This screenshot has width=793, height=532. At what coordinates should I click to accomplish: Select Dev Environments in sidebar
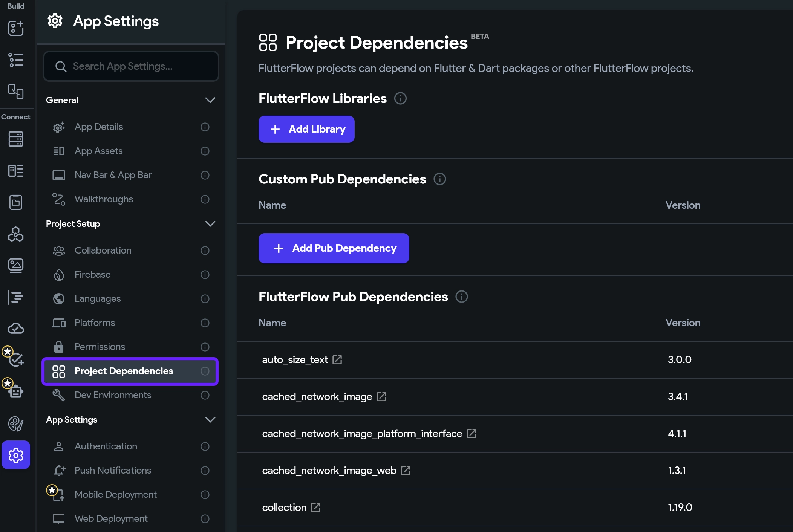point(113,395)
